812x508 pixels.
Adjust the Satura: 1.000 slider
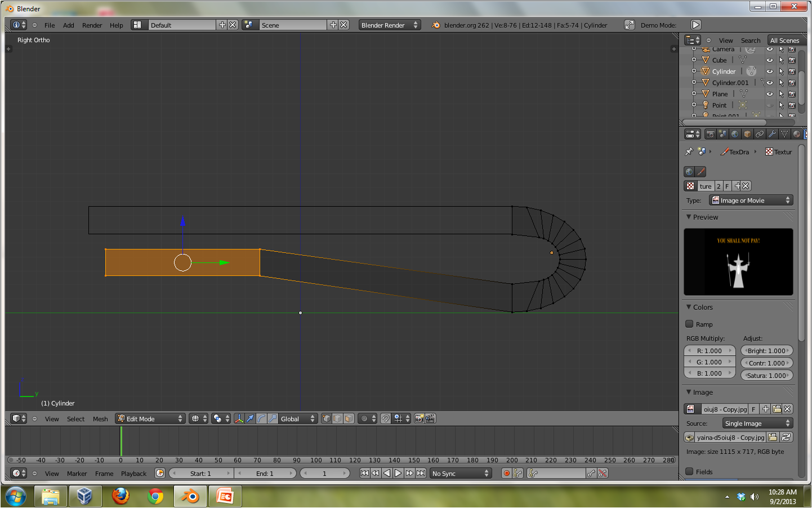point(767,375)
